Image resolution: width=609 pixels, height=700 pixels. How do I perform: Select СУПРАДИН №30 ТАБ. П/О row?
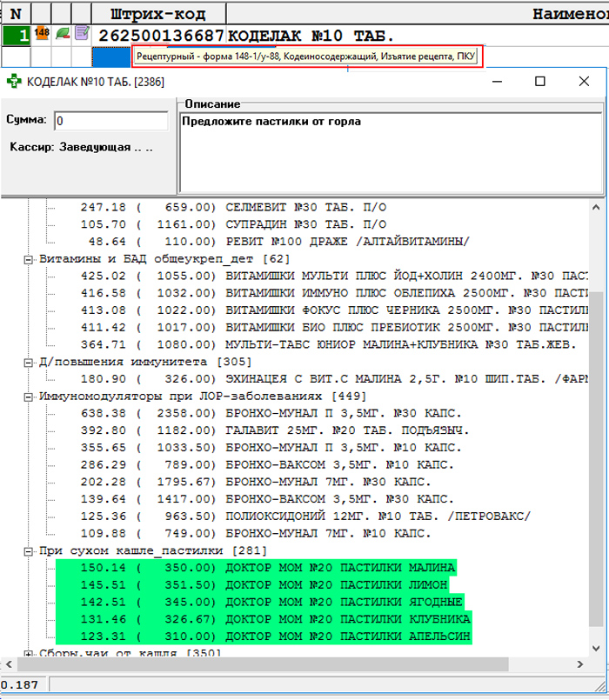(x=233, y=224)
